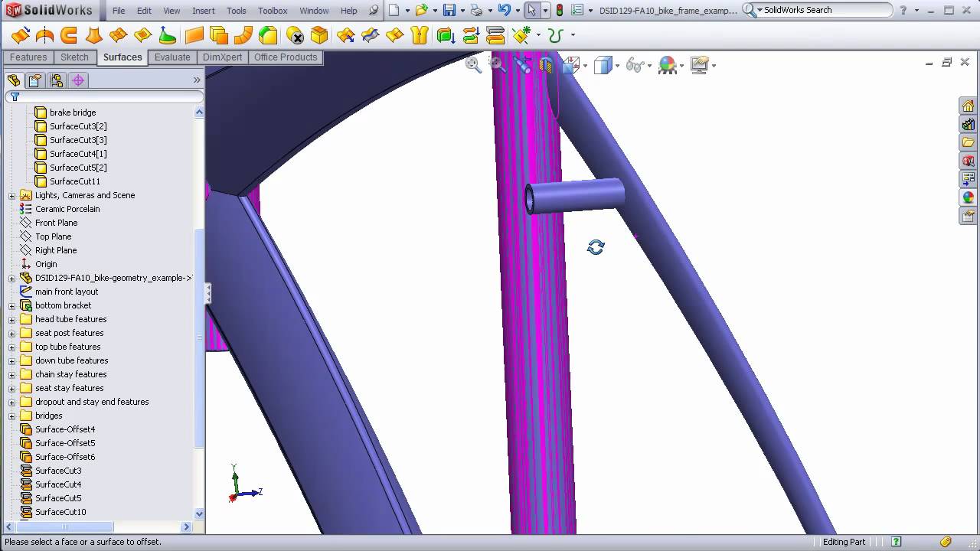Open ConfigurationManager tab icon
Image resolution: width=980 pixels, height=551 pixels.
click(x=56, y=80)
